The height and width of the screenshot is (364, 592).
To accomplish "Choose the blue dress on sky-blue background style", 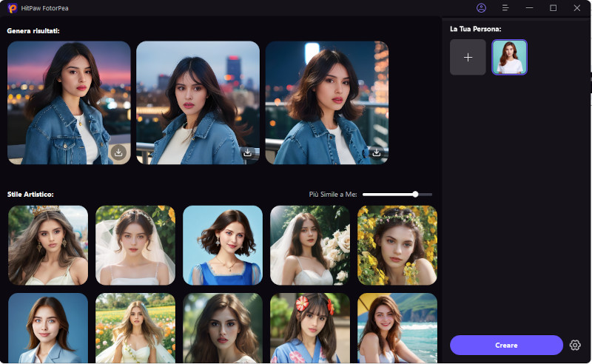I will point(223,246).
